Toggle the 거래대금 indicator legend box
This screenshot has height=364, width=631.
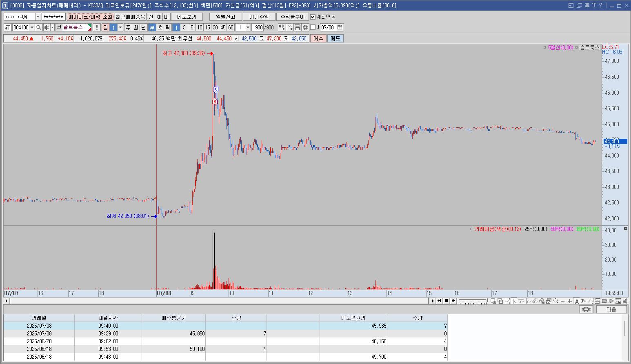coord(471,229)
